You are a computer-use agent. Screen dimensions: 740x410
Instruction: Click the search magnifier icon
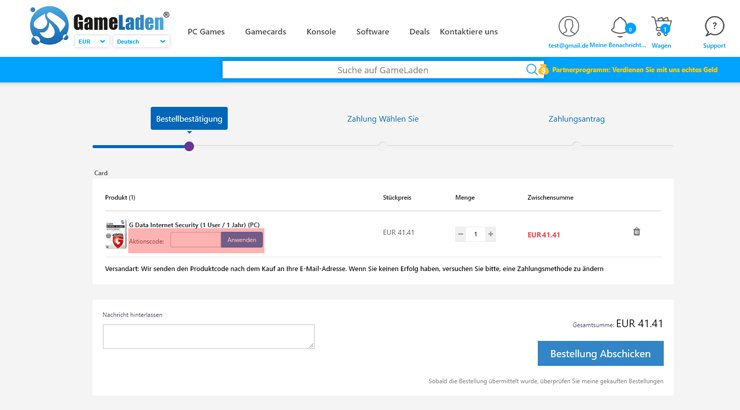531,70
